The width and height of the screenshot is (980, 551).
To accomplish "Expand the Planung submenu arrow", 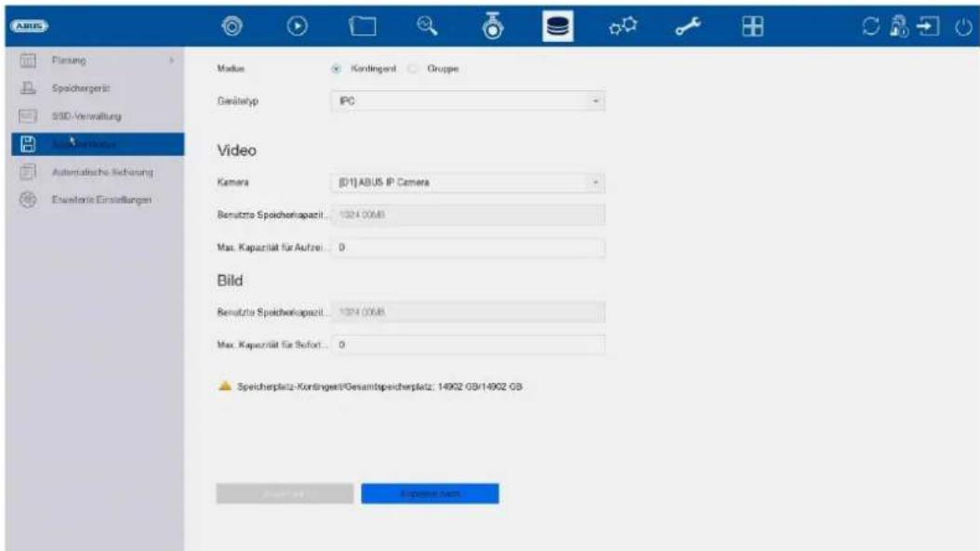I will click(171, 60).
